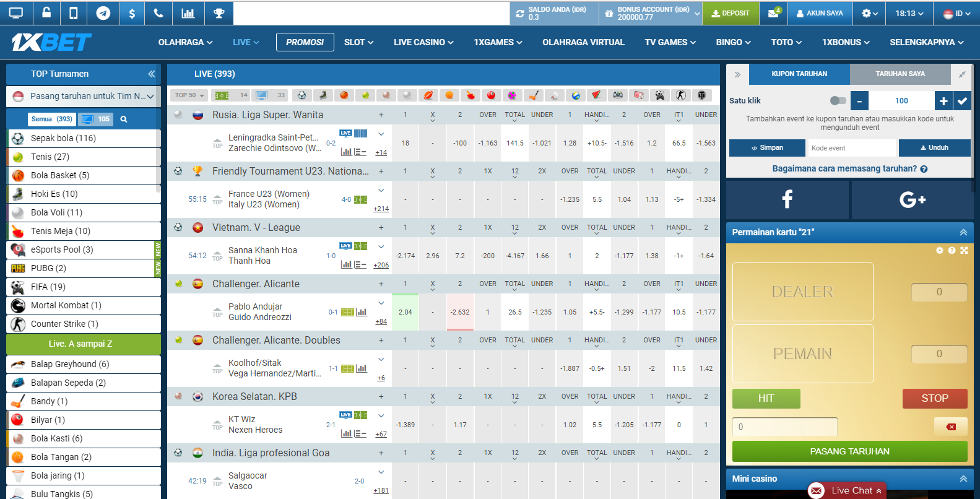
Task: Show events with live video stream filter
Action: [270, 95]
